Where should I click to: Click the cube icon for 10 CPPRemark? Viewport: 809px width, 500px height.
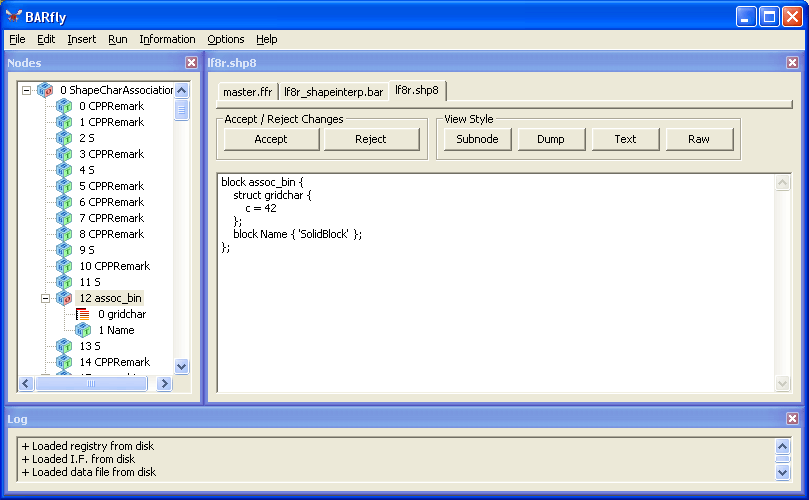click(64, 266)
